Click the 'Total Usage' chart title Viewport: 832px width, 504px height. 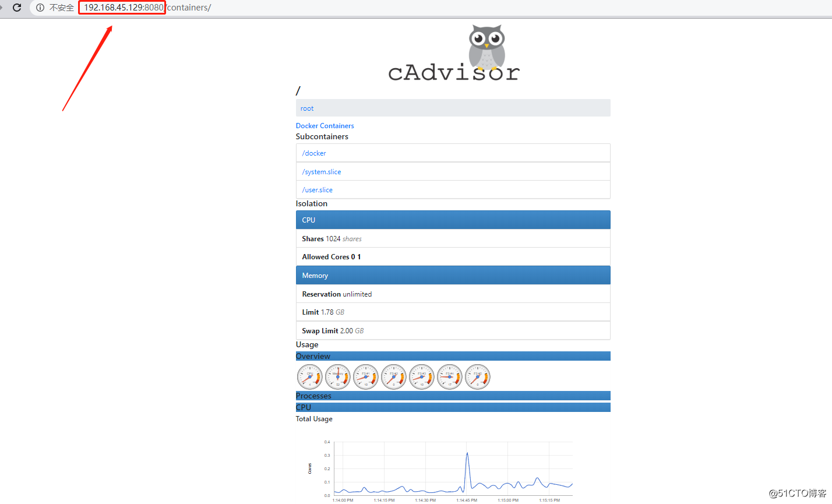314,419
